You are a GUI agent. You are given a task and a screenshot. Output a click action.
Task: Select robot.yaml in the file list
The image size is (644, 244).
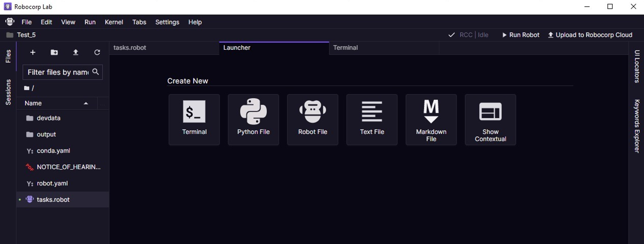point(63,184)
